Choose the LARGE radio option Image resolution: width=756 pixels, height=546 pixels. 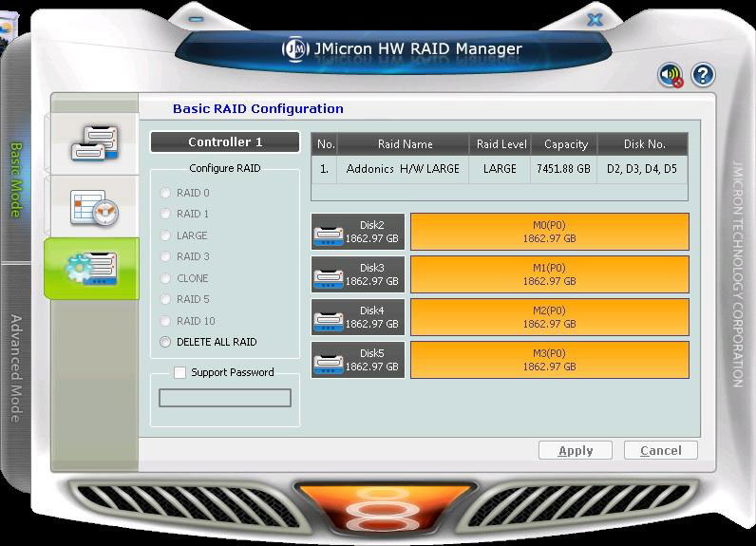165,235
